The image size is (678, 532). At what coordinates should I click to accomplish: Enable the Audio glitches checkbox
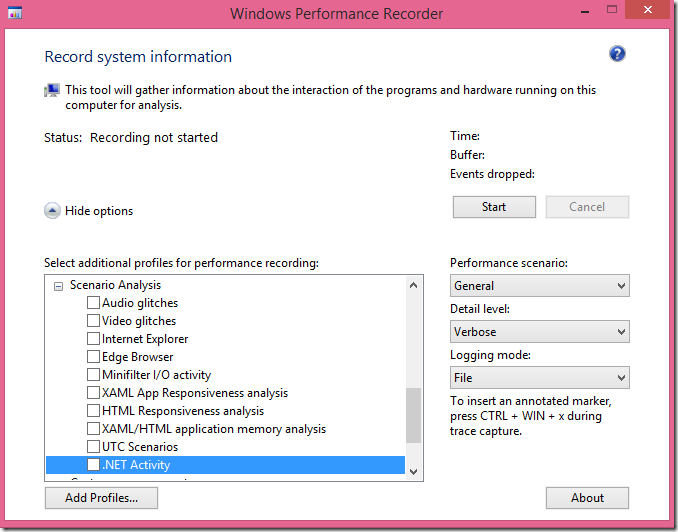click(x=93, y=302)
